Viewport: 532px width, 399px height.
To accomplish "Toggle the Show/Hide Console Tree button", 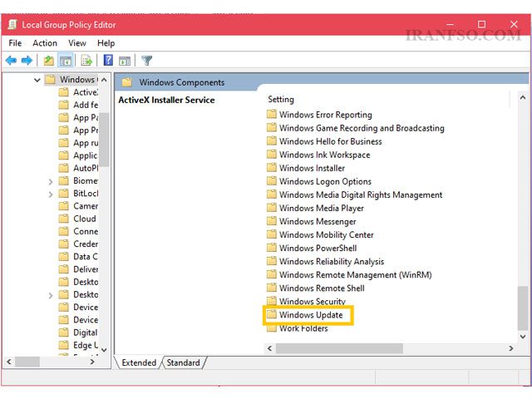I will (x=65, y=61).
